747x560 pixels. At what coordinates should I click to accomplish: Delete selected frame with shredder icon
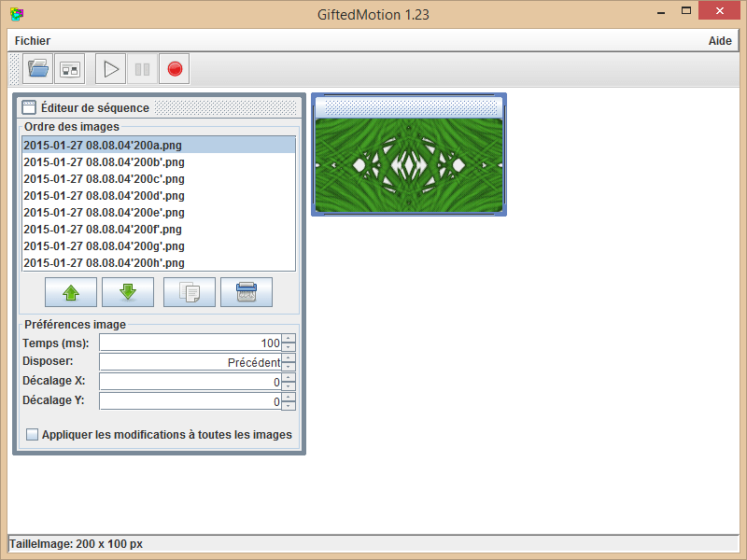(x=247, y=292)
